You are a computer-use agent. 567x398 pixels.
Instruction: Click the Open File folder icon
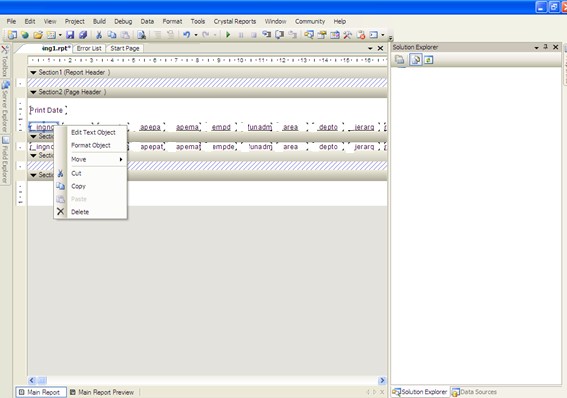coord(38,35)
